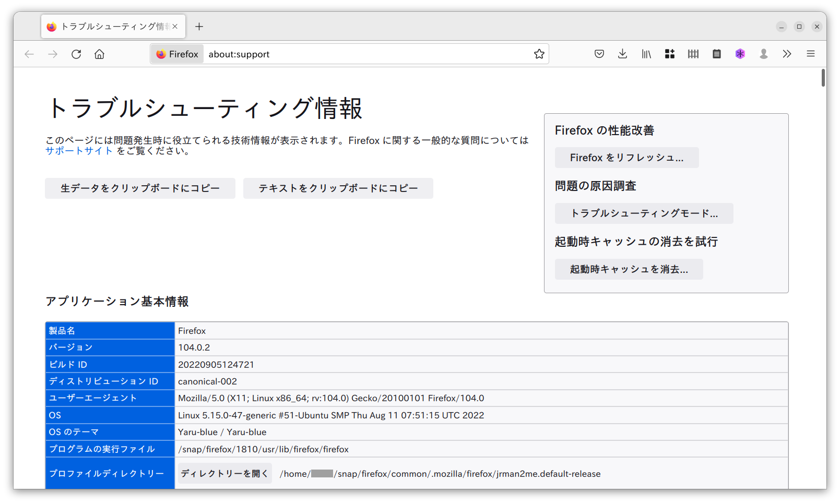Reload the about:support page
The height and width of the screenshot is (504, 840).
(x=76, y=54)
